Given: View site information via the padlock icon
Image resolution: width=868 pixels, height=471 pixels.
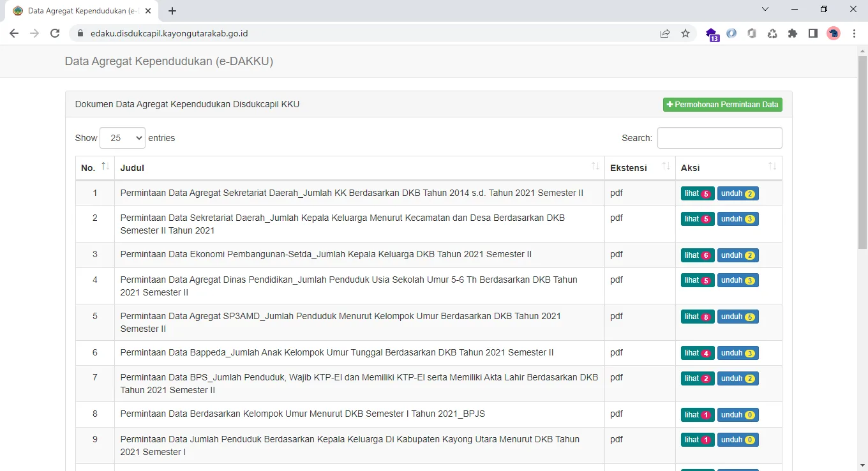Looking at the screenshot, I should point(80,33).
